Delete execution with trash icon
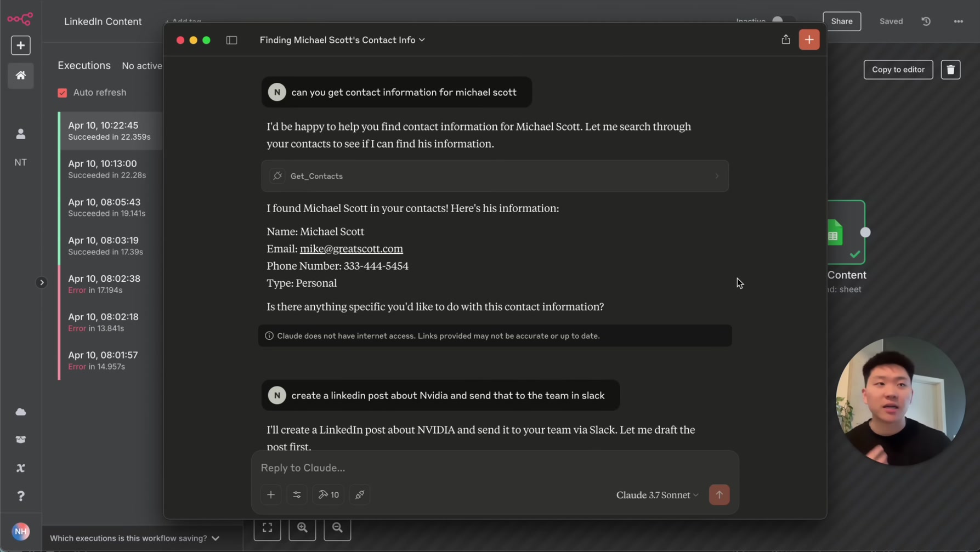980x552 pixels. click(950, 70)
